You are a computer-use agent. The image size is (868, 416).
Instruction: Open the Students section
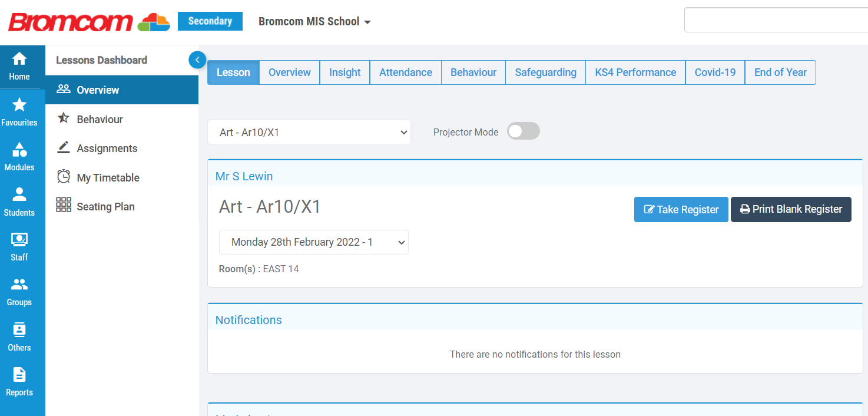[x=19, y=200]
